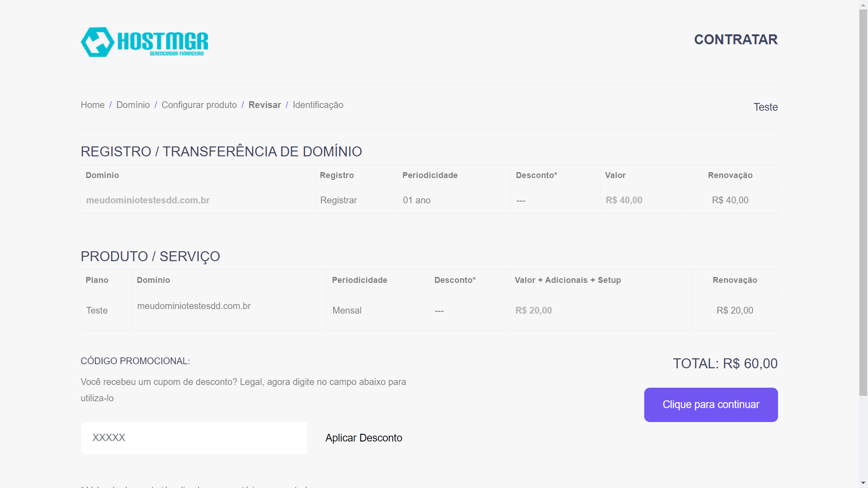The width and height of the screenshot is (868, 488).
Task: Click the CONTRATAR heading
Action: [736, 40]
